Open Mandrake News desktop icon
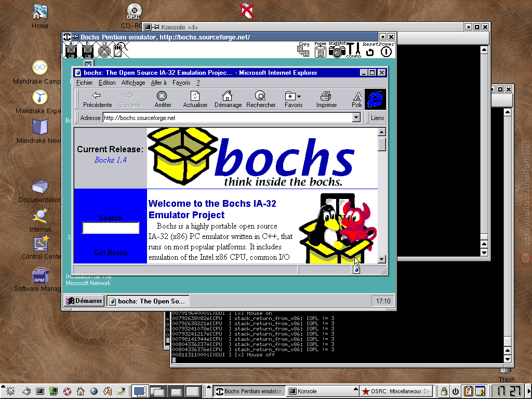This screenshot has height=399, width=532. point(39,131)
